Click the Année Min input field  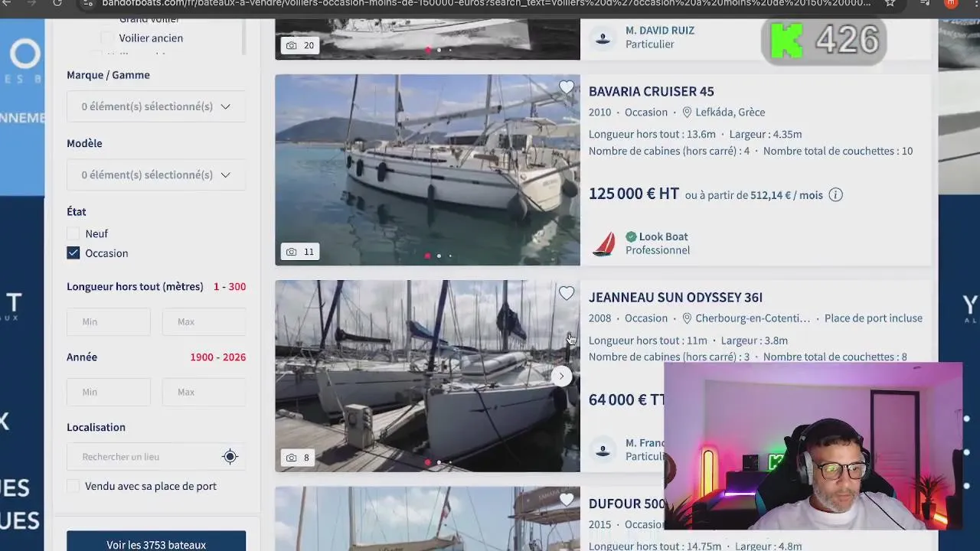[x=109, y=392]
